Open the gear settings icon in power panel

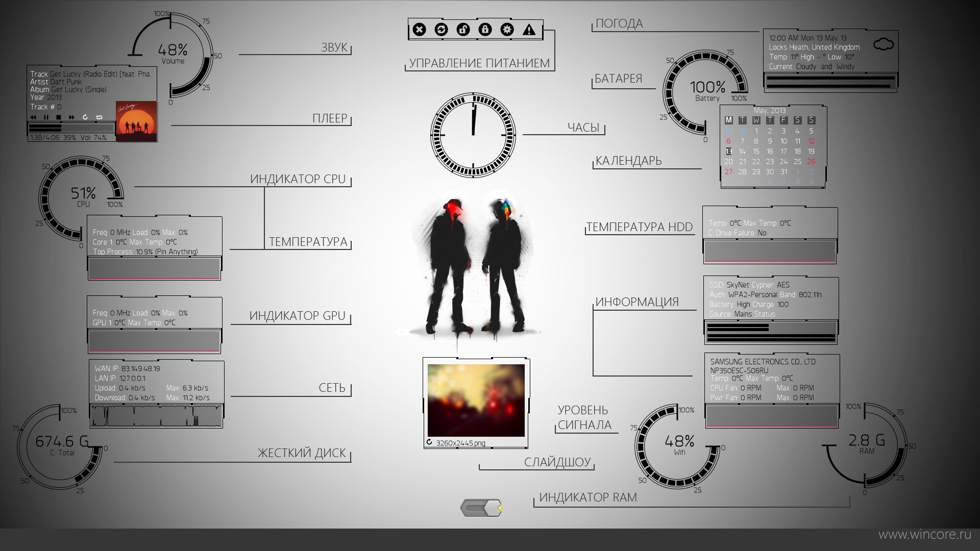pos(507,30)
